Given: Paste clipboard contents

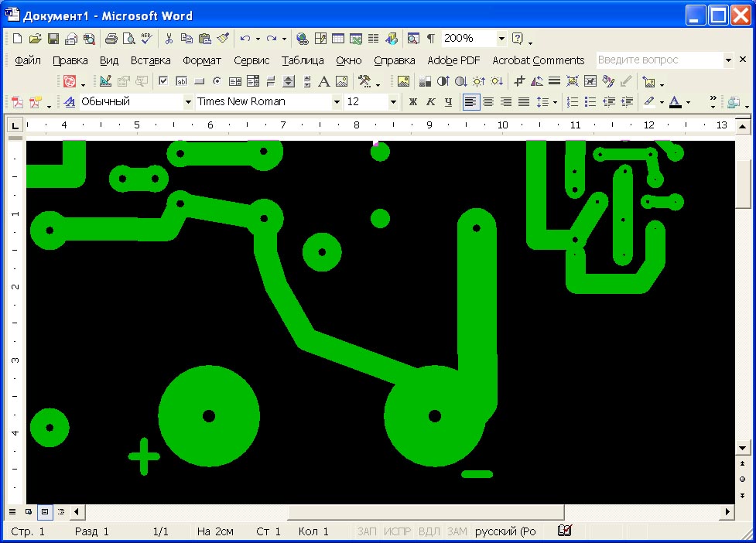Looking at the screenshot, I should coord(205,39).
